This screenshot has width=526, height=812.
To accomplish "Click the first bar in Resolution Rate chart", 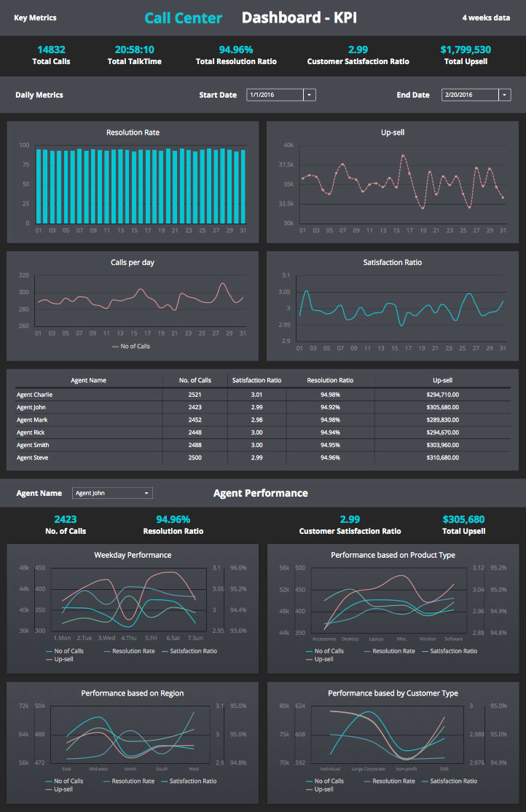I will (38, 186).
